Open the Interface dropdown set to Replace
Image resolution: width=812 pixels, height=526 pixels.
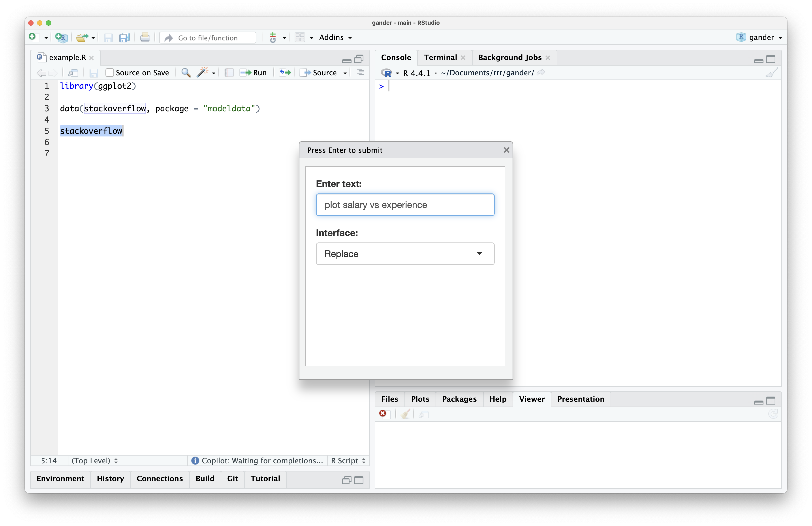click(405, 254)
